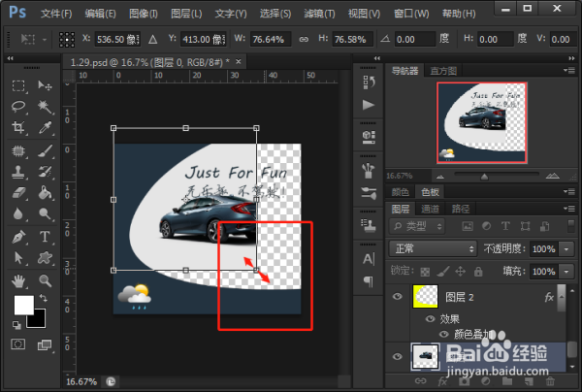Click the background black color swatch

(40, 321)
